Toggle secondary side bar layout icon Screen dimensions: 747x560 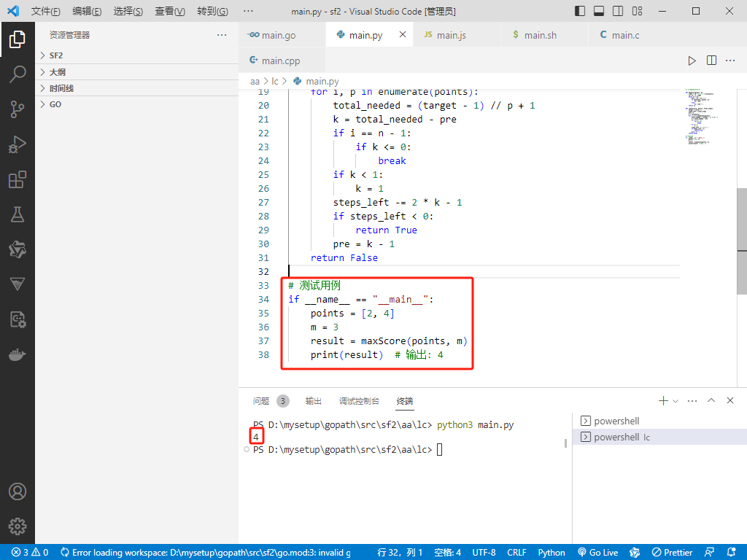tap(618, 11)
